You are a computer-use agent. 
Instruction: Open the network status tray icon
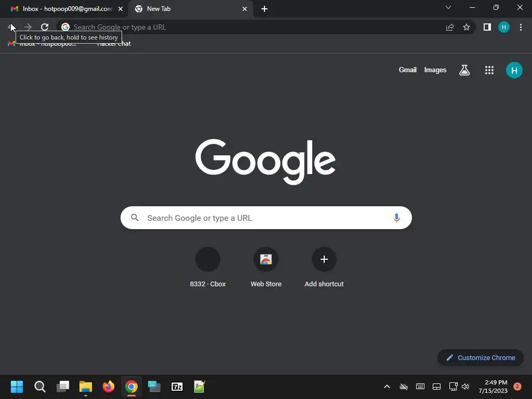tap(453, 387)
